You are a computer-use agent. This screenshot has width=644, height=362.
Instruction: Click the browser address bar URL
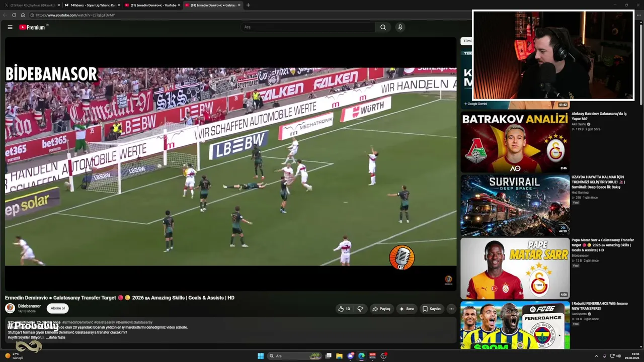click(75, 15)
